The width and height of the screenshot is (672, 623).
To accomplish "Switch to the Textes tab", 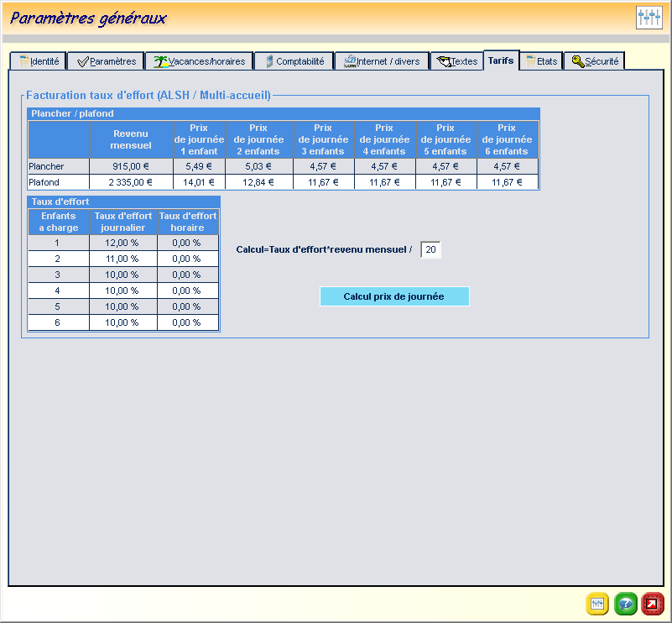I will 456,61.
